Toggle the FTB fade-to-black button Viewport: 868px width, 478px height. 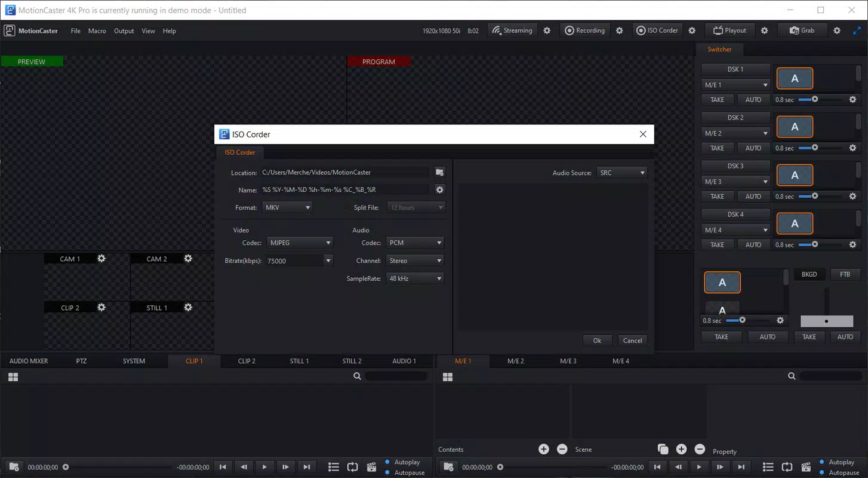pyautogui.click(x=845, y=274)
